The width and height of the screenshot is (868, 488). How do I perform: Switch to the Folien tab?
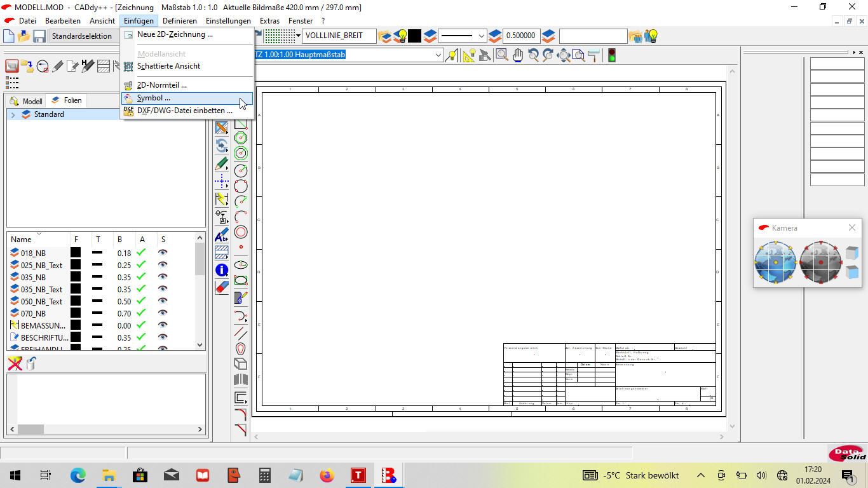click(x=66, y=100)
